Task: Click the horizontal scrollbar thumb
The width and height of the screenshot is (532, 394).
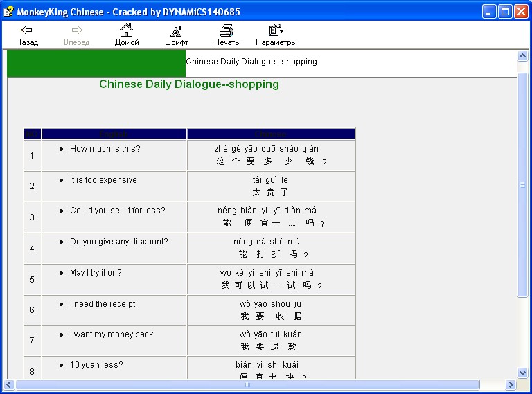Action: (x=247, y=384)
